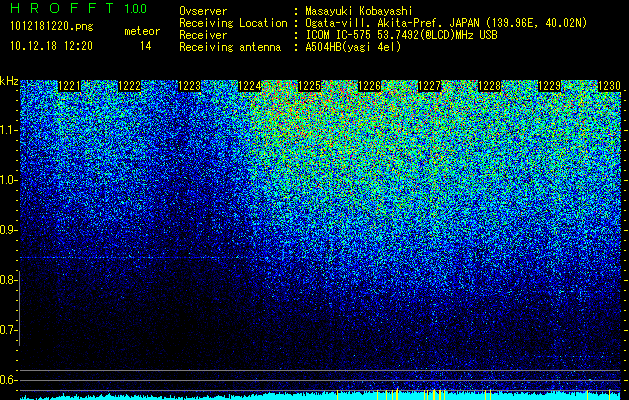Viewport: 629px width, 400px height.
Task: Click the 1.0 kHz frequency axis label
Action: tap(8, 181)
